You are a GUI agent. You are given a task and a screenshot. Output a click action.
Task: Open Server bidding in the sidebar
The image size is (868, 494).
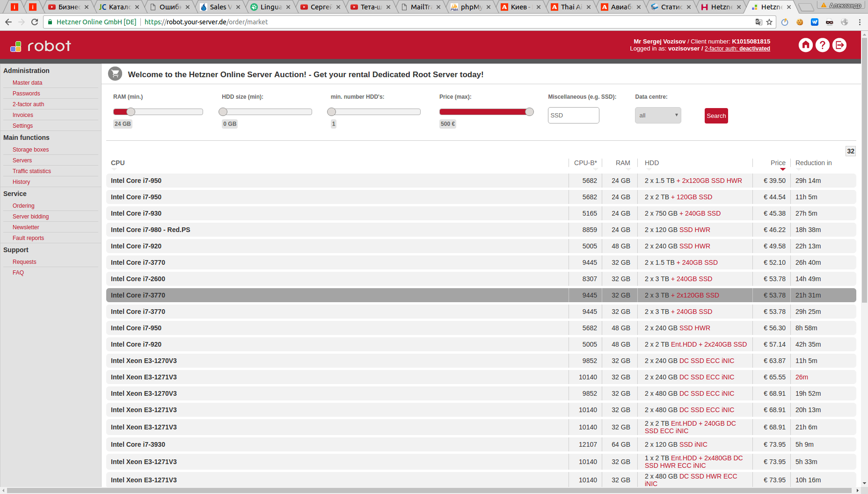[x=30, y=217]
